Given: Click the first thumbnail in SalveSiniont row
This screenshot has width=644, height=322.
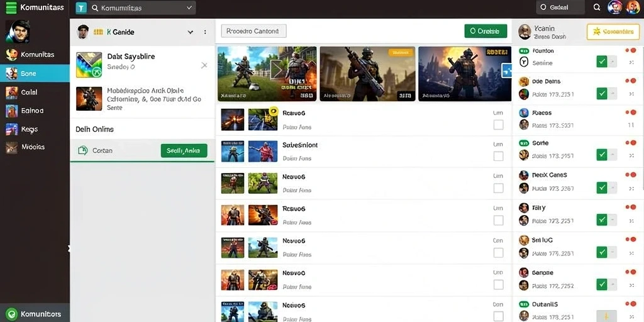Looking at the screenshot, I should click(x=233, y=151).
